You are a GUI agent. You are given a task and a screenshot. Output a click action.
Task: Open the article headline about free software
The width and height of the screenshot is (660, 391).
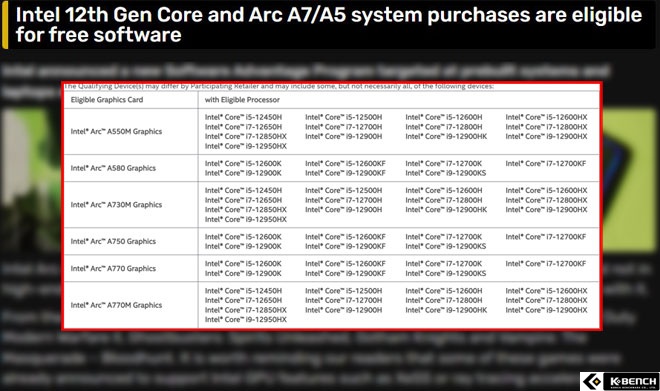click(x=328, y=25)
